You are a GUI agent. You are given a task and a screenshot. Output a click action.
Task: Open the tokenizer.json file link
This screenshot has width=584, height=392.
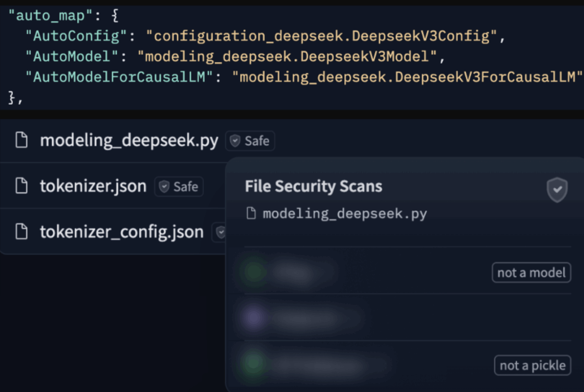point(93,186)
